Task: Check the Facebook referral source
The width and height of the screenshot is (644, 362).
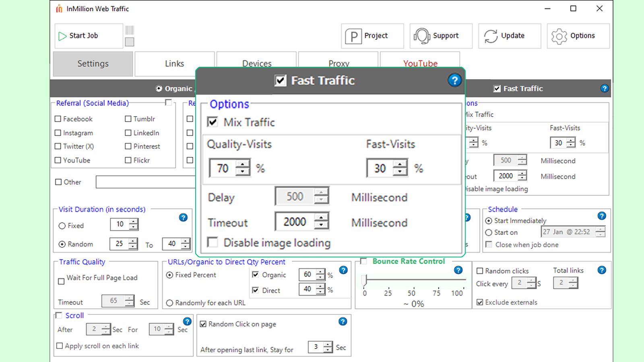Action: click(58, 119)
